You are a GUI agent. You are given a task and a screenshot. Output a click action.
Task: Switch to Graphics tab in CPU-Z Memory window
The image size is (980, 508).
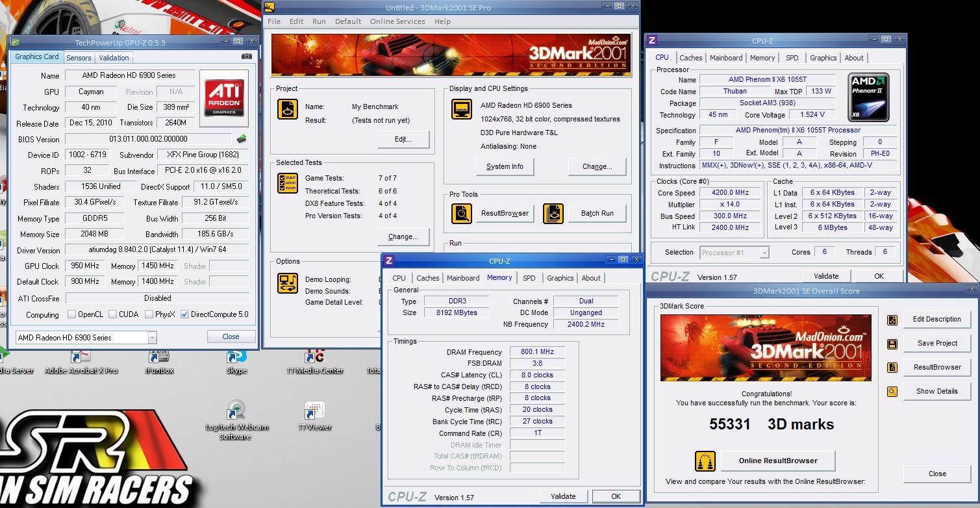(x=560, y=278)
